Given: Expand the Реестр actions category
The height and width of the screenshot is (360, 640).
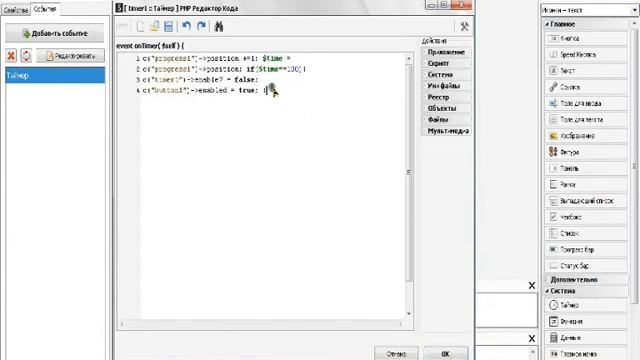Looking at the screenshot, I should [446, 97].
